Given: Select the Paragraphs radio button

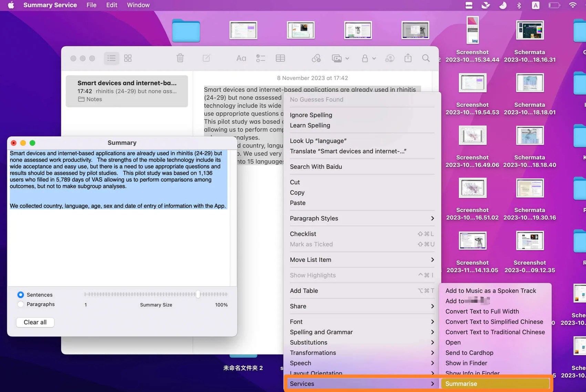Looking at the screenshot, I should coord(20,304).
